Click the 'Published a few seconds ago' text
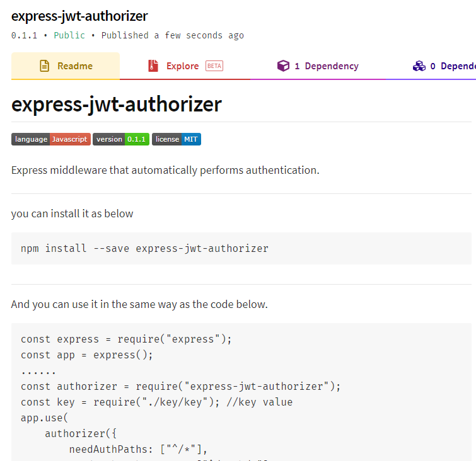The height and width of the screenshot is (461, 476). pos(173,35)
